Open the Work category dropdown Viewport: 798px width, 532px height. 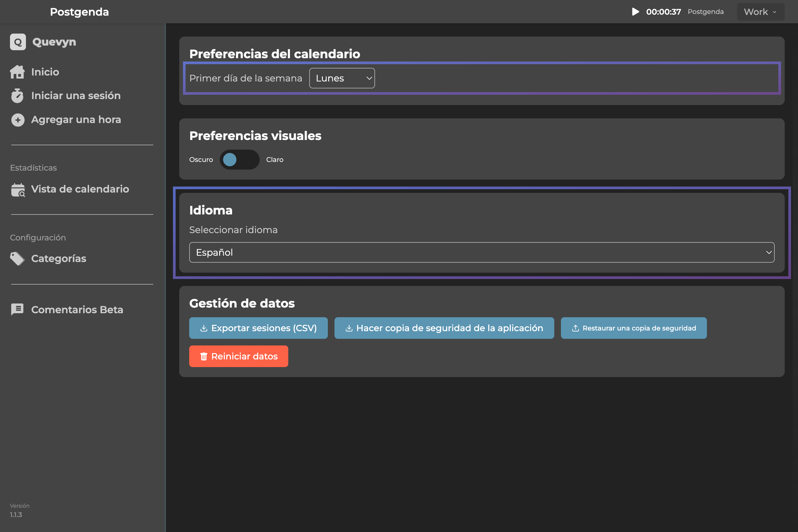pyautogui.click(x=761, y=12)
